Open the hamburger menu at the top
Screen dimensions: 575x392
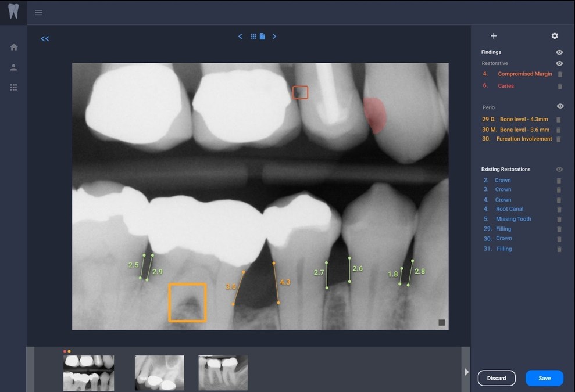pos(38,12)
